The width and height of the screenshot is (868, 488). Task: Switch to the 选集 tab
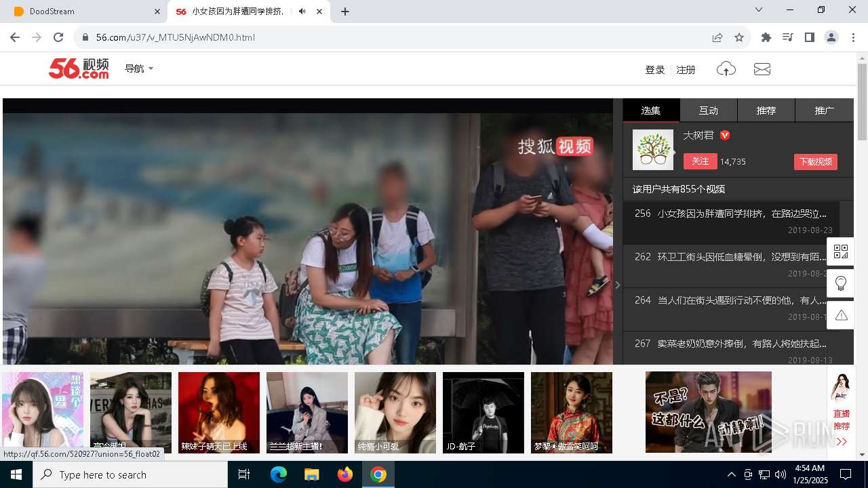[651, 110]
